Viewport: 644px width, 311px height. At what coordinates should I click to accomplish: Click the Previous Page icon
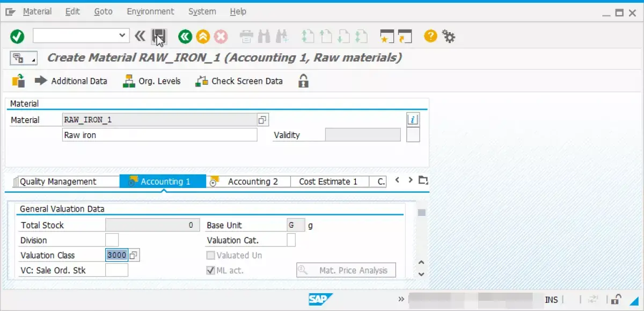coord(326,37)
